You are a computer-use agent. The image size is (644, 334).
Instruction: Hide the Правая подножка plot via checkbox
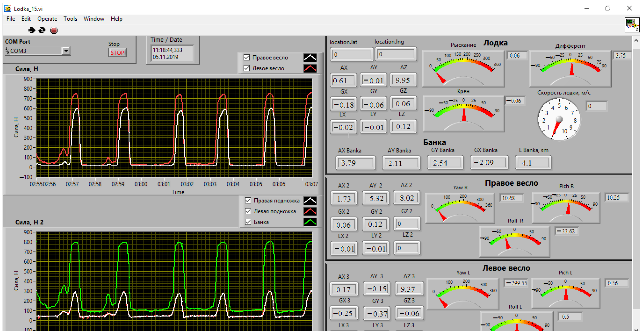pyautogui.click(x=248, y=201)
